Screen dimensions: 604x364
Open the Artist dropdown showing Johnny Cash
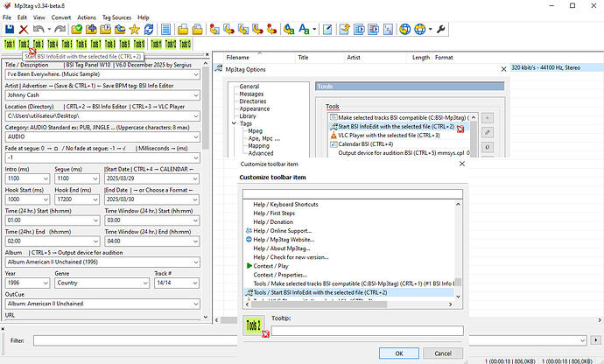pyautogui.click(x=196, y=95)
